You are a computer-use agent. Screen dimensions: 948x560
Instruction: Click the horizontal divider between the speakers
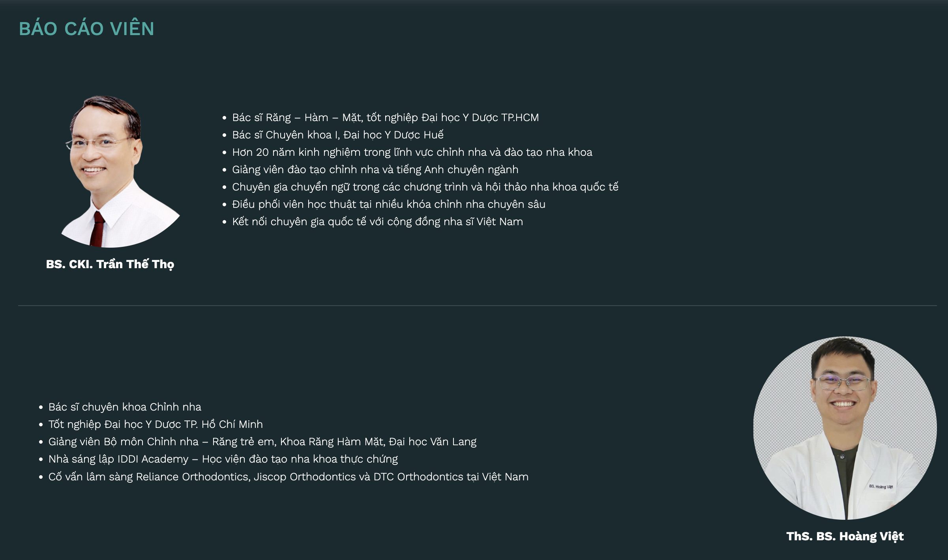point(478,306)
